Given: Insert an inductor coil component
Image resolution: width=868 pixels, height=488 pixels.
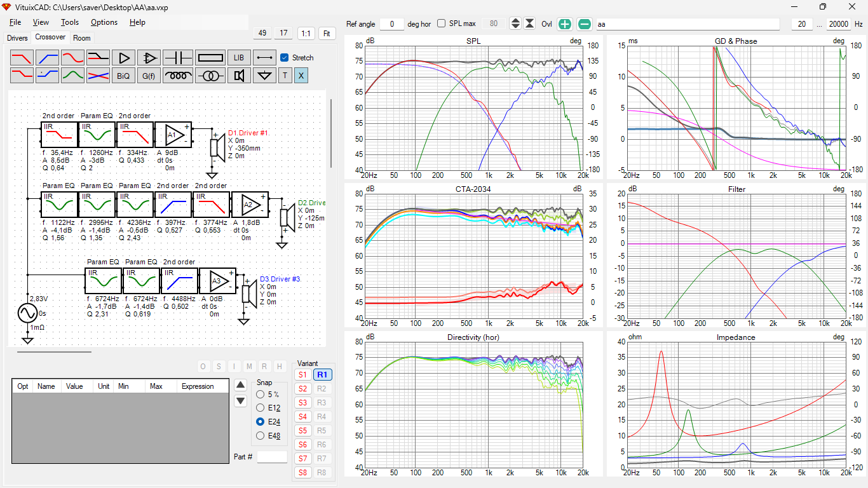Looking at the screenshot, I should click(x=178, y=76).
